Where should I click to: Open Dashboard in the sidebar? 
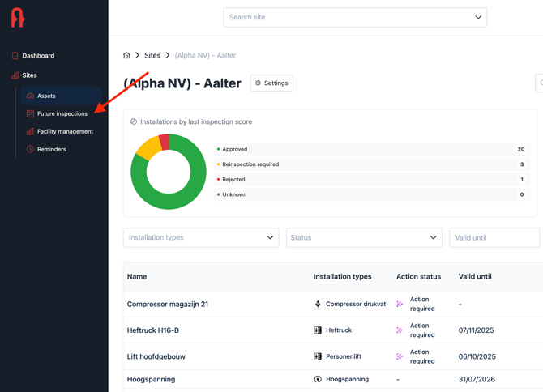coord(38,56)
